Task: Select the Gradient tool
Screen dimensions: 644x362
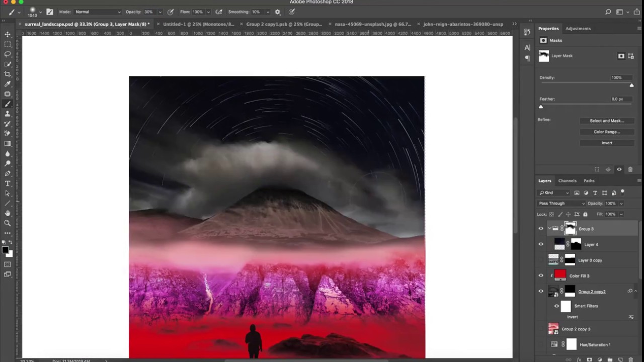Action: point(8,144)
